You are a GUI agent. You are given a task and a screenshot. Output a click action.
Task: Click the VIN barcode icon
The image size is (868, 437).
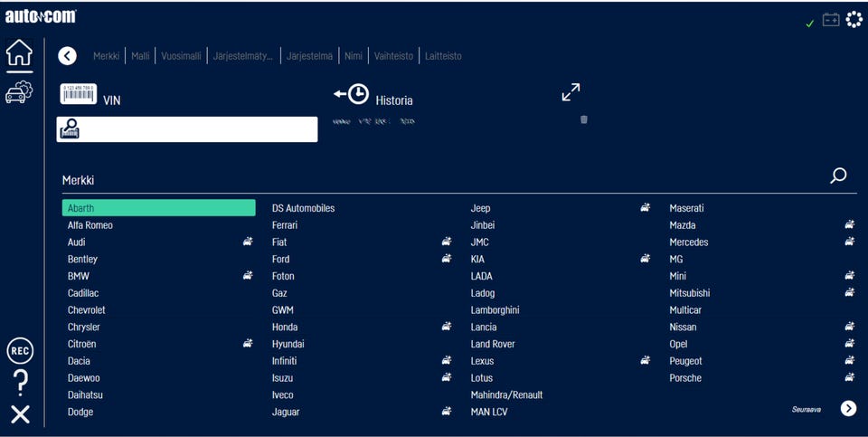pyautogui.click(x=79, y=93)
